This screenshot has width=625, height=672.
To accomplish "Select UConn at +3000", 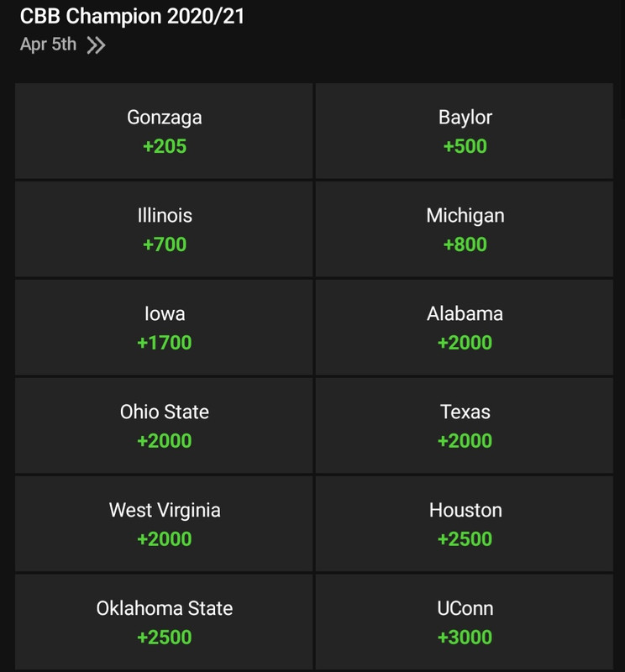I will tap(465, 622).
